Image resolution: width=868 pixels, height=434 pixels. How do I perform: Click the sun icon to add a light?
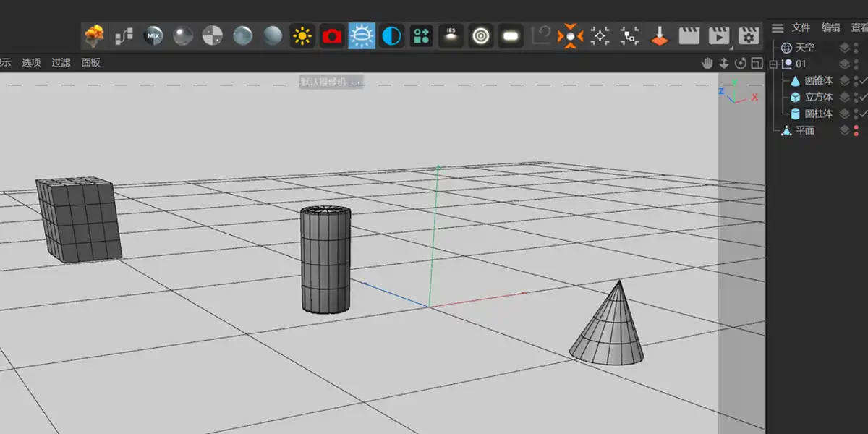[x=303, y=34]
